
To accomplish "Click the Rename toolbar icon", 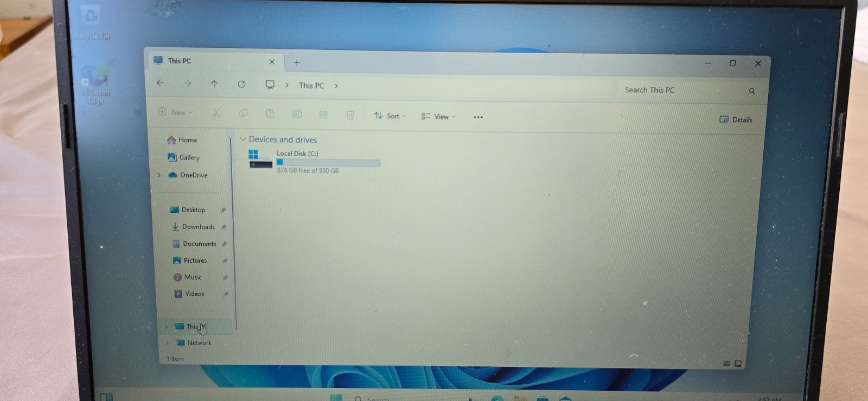I will [x=297, y=113].
